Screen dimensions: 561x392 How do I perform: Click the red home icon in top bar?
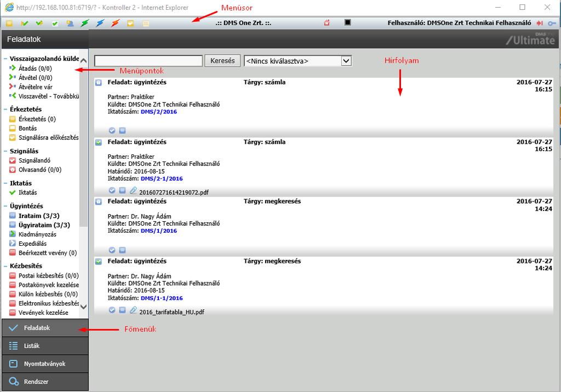327,23
